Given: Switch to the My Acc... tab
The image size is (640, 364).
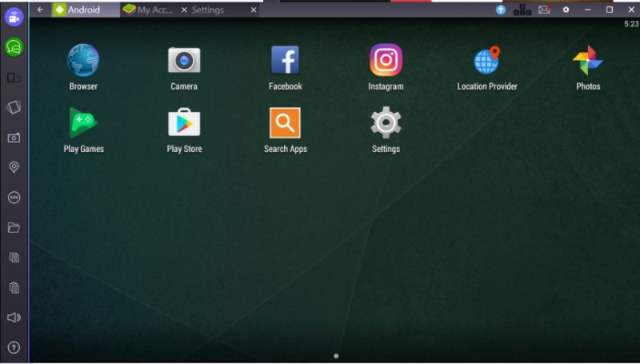Looking at the screenshot, I should pyautogui.click(x=148, y=10).
